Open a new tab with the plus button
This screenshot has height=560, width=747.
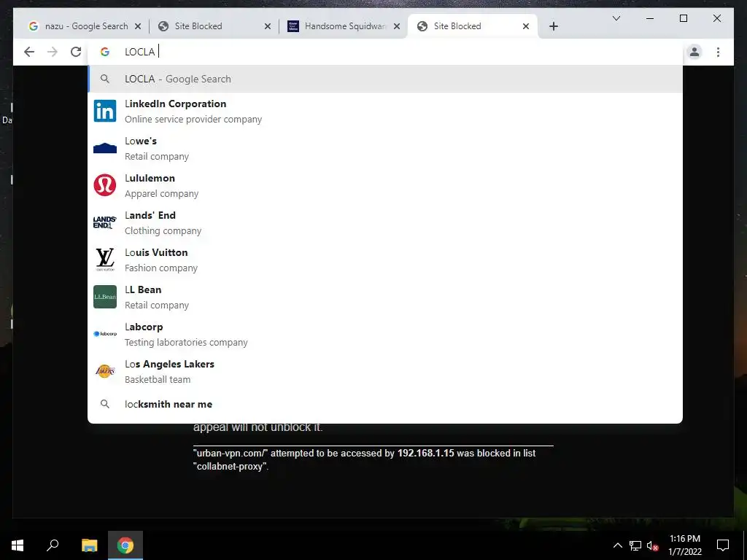coord(554,26)
